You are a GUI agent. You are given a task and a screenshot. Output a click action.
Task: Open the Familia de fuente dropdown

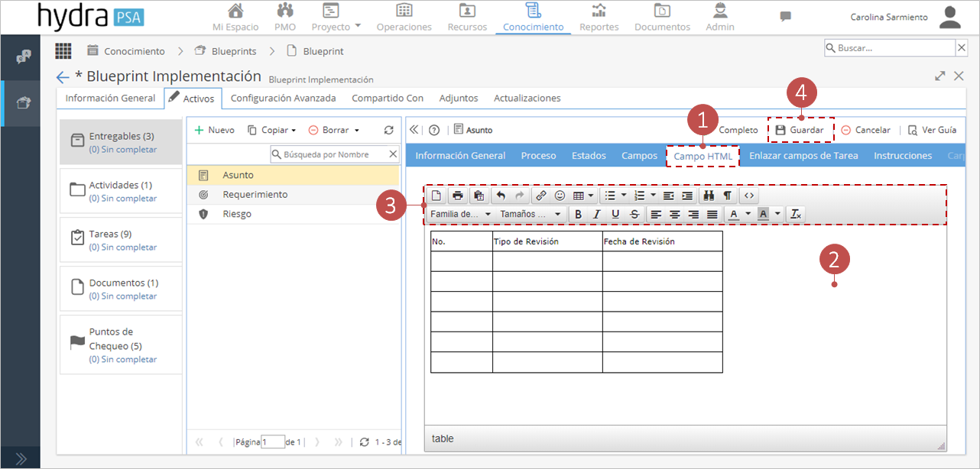pos(461,214)
